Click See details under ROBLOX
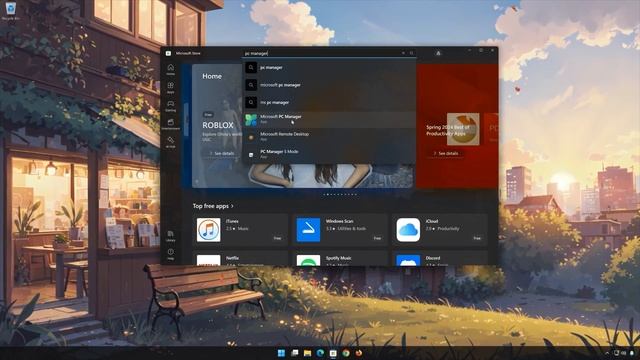This screenshot has height=360, width=640. [x=222, y=153]
